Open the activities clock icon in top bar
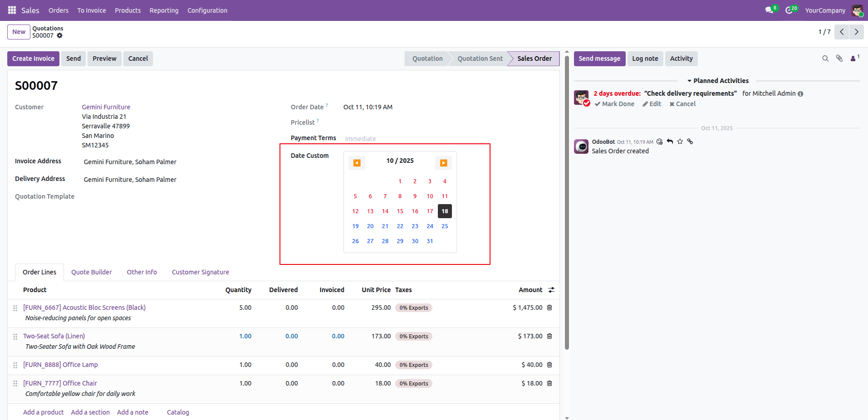 tap(790, 10)
